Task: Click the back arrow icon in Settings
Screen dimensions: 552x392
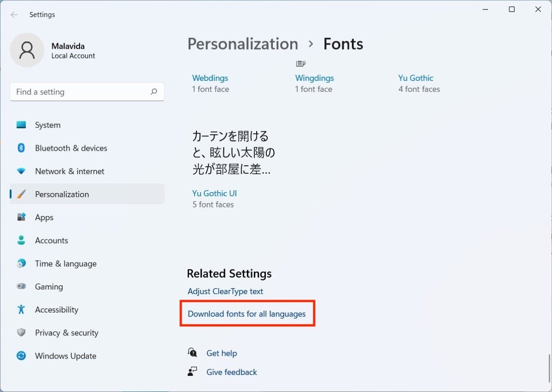Action: [14, 15]
